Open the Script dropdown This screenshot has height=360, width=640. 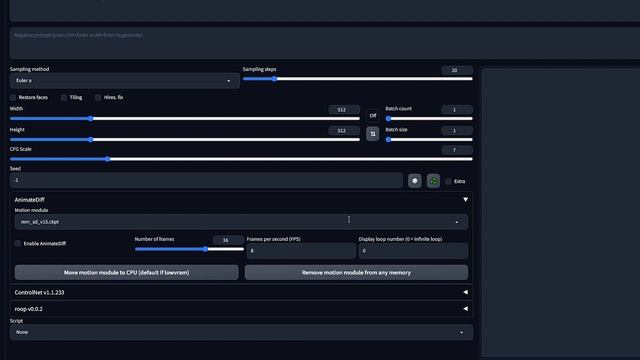tap(241, 332)
